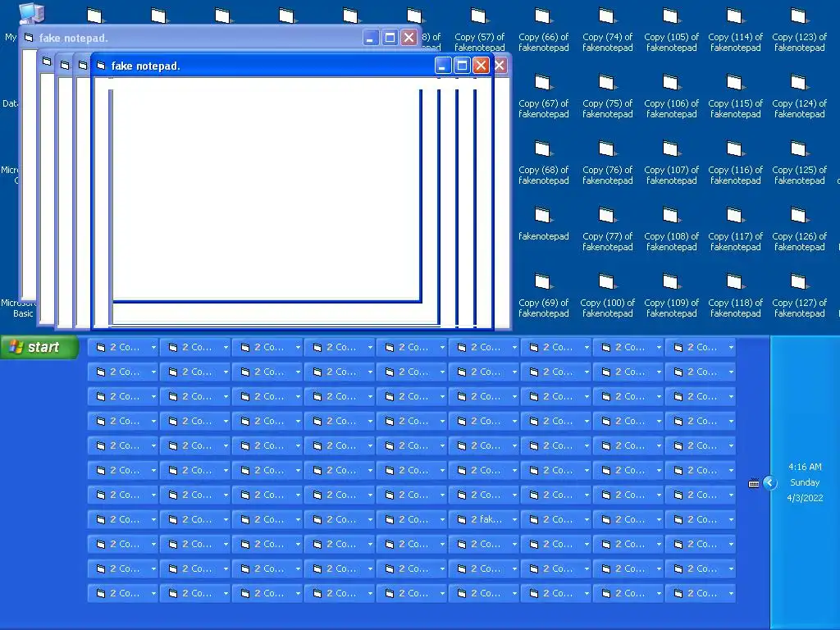Minimize the front active fake notepad window
The height and width of the screenshot is (630, 840).
click(x=442, y=66)
